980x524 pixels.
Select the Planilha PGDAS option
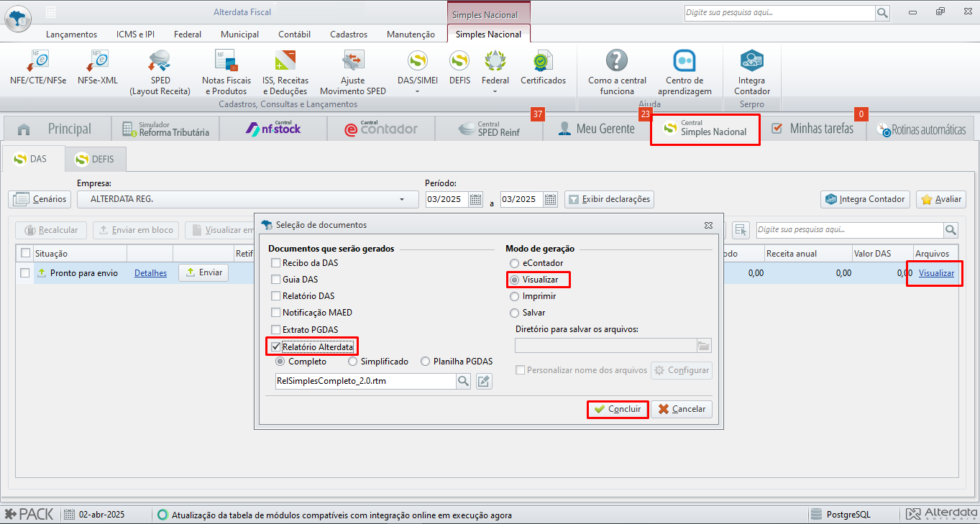426,362
